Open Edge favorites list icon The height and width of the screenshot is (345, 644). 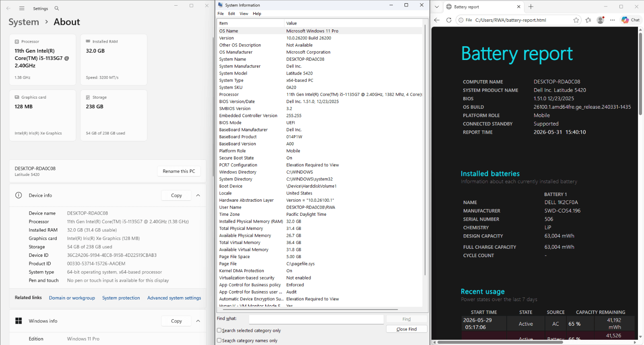[x=588, y=20]
